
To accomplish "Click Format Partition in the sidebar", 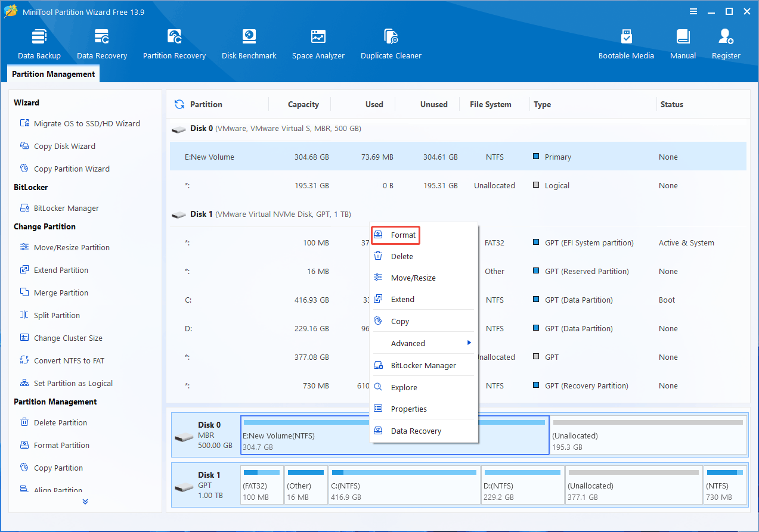I will coord(55,445).
